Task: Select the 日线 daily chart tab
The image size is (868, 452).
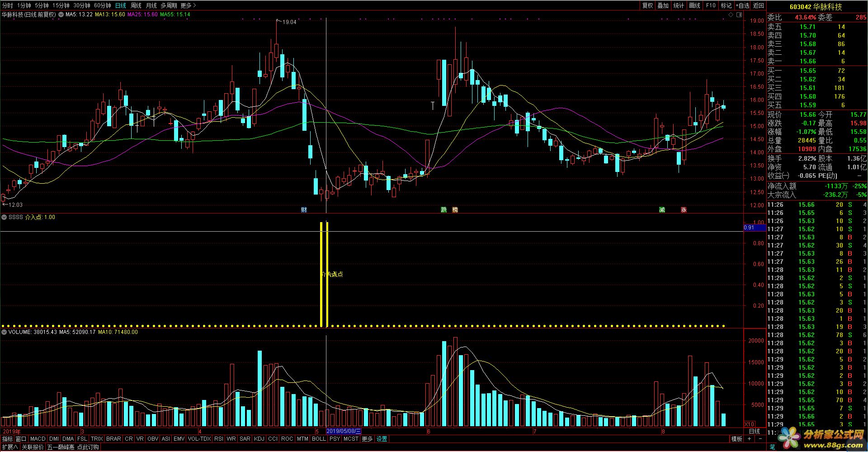Action: click(x=121, y=5)
